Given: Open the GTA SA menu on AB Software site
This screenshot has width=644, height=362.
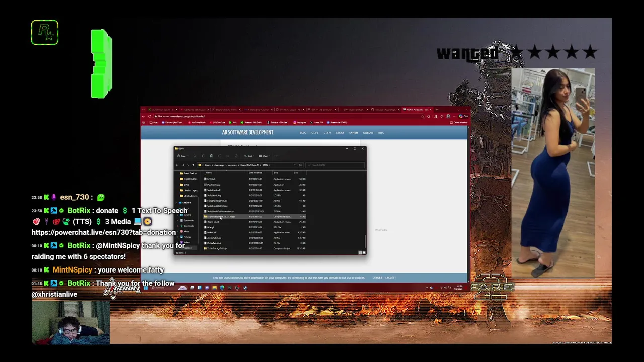Looking at the screenshot, I should [x=340, y=133].
